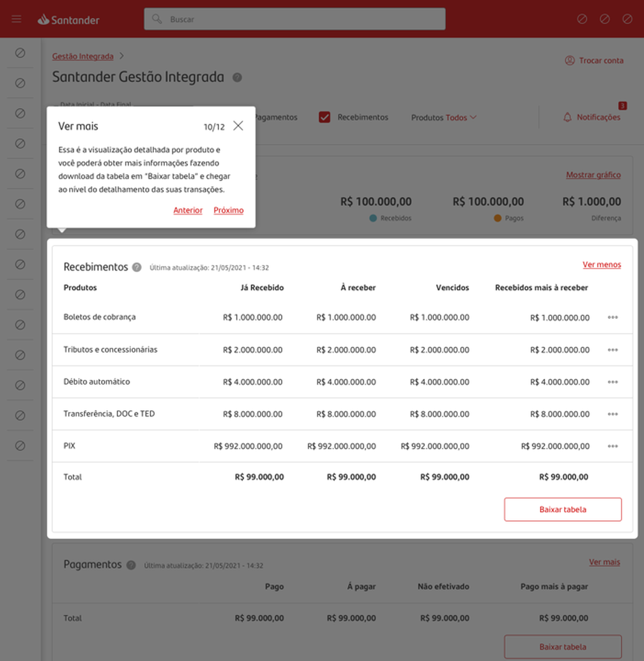Open help icon beside Santander Gestão Integrada title

pyautogui.click(x=237, y=77)
